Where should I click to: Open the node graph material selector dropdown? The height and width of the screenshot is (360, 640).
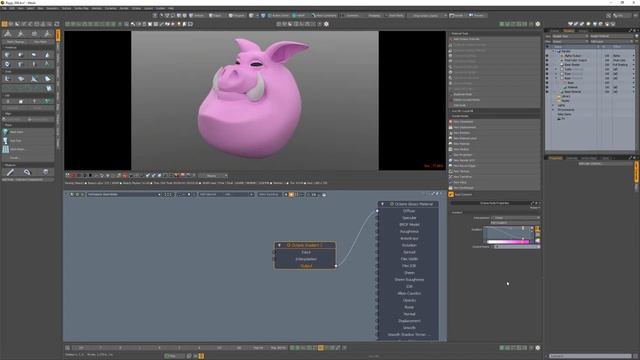click(124, 195)
